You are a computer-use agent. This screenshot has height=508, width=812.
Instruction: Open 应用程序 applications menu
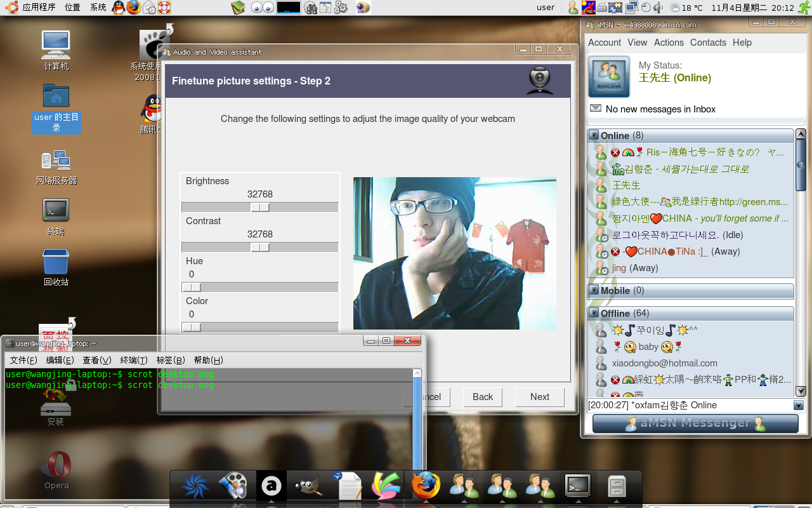coord(39,8)
